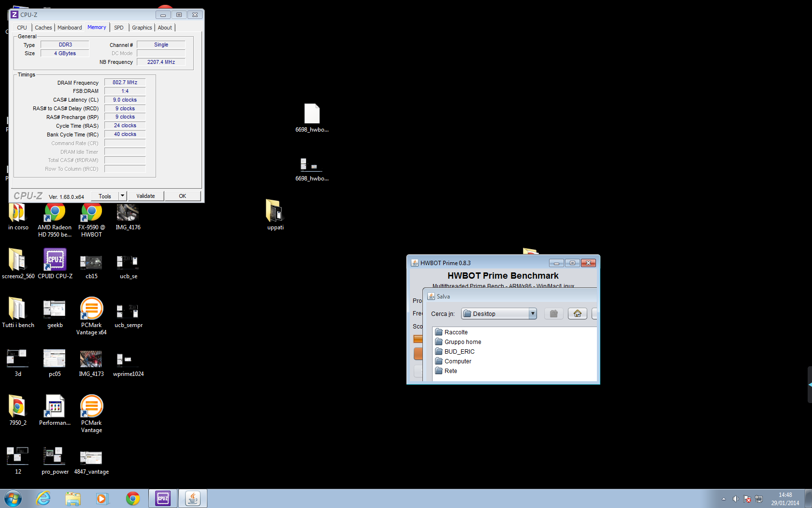Select the CPUID CPU-Z desktop shortcut
812x508 pixels.
(x=55, y=264)
